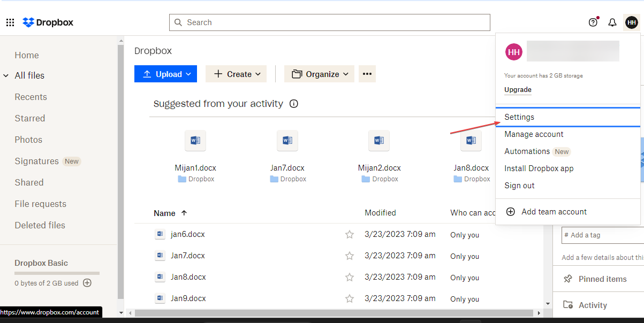Click plus icon next to storage used
The width and height of the screenshot is (644, 323).
click(x=87, y=283)
